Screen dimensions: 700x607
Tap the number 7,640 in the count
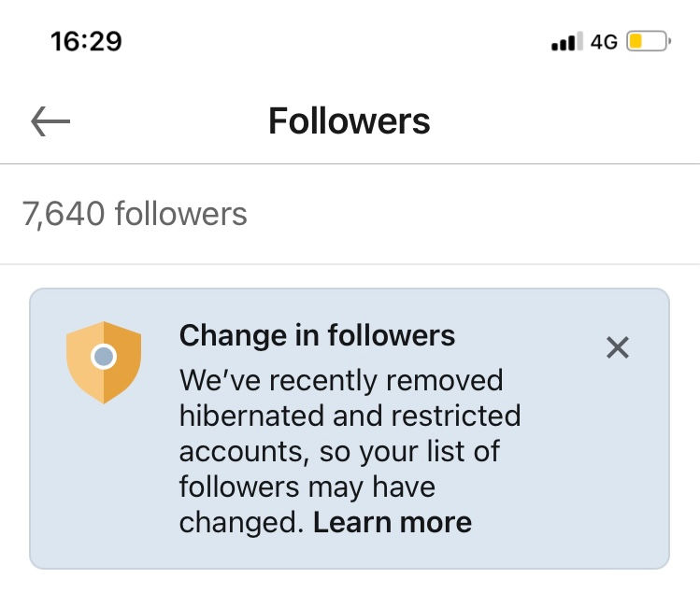tap(63, 214)
